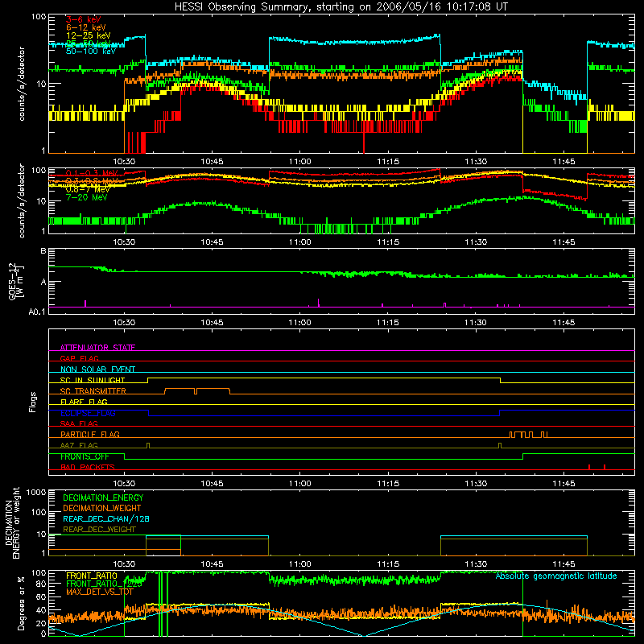This screenshot has width=644, height=644.
Task: Click the 11:00 tick label under the keV panel
Action: pyautogui.click(x=299, y=162)
